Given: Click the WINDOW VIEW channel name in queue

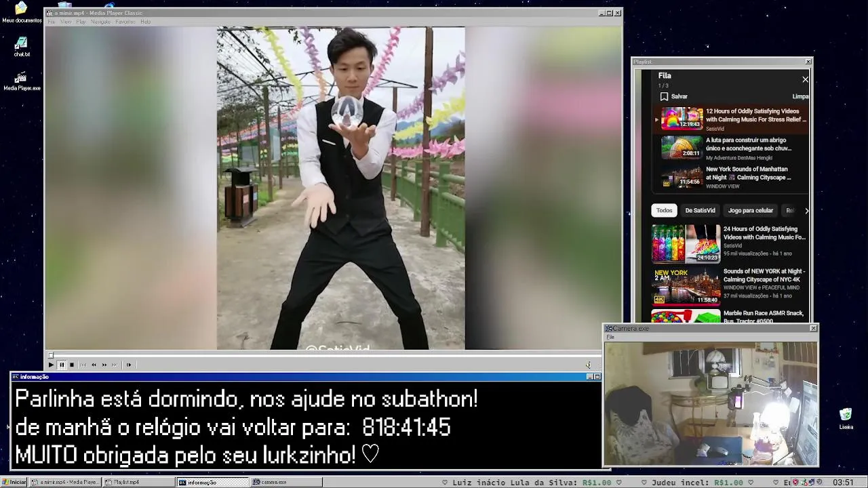Looking at the screenshot, I should [723, 186].
